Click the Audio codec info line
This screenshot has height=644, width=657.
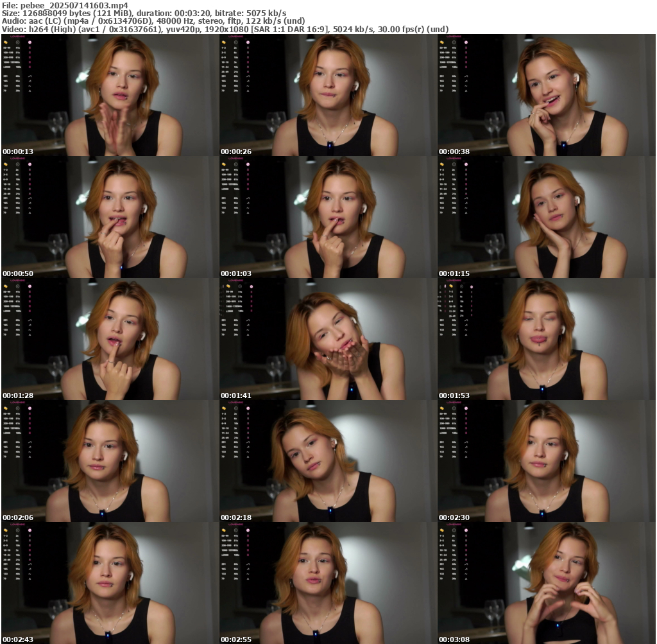153,21
